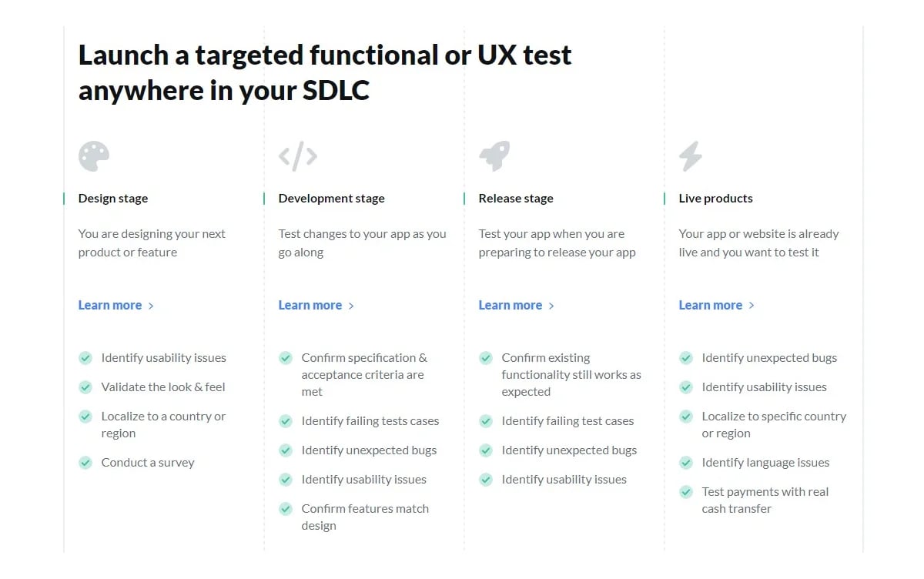The height and width of the screenshot is (579, 924).
Task: Click the checkmark next to Test payments with real cash transfer
Action: click(686, 490)
